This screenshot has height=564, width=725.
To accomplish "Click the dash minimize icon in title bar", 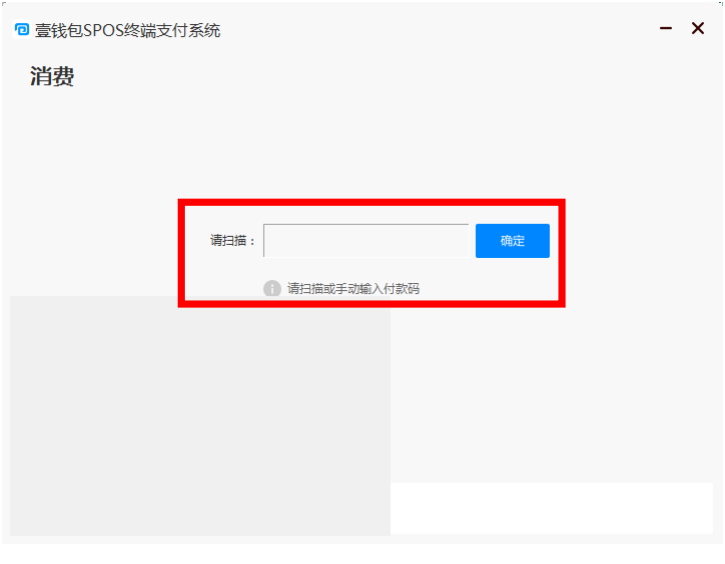I will point(666,28).
